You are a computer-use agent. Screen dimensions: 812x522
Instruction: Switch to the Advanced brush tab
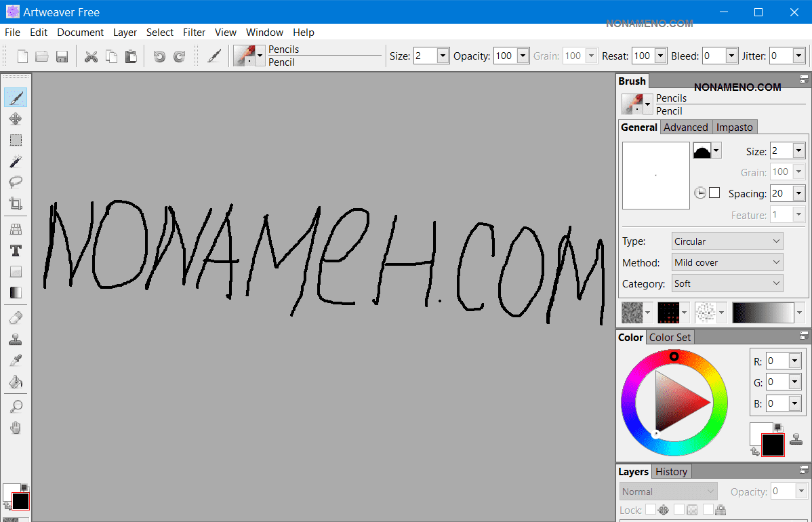(x=685, y=127)
